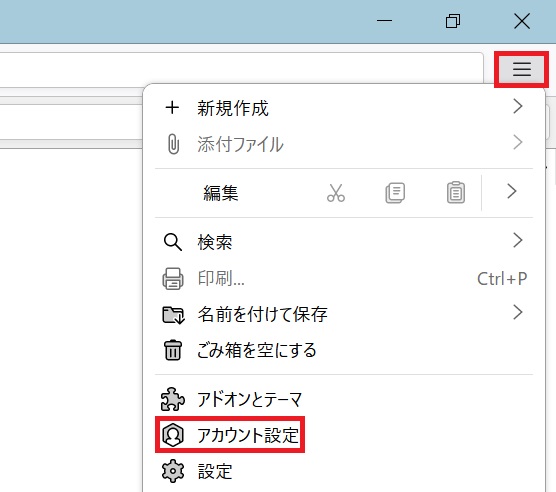This screenshot has width=556, height=492.
Task: Choose ごみ箱を空にする from the menu
Action: coord(344,350)
